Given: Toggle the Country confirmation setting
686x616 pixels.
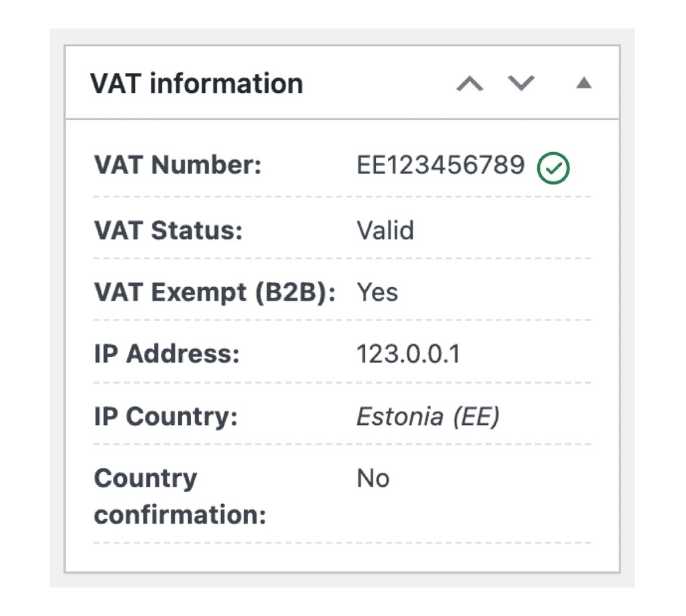Looking at the screenshot, I should coord(373,477).
